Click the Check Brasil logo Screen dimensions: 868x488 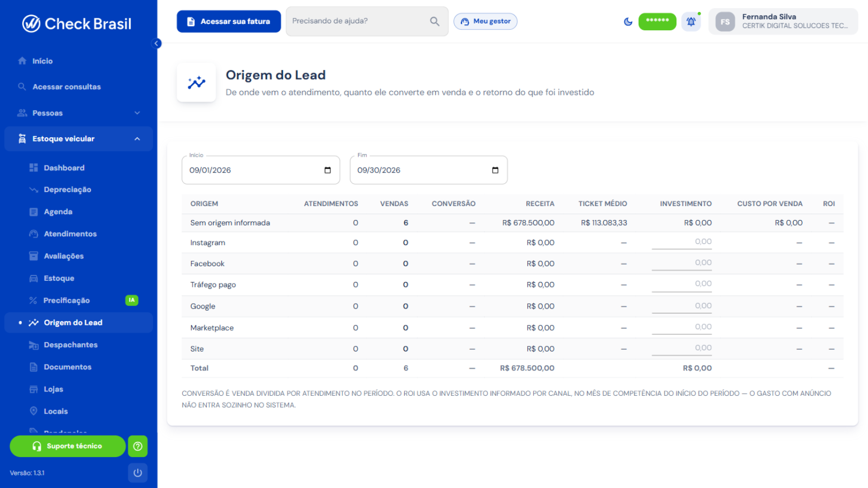76,23
